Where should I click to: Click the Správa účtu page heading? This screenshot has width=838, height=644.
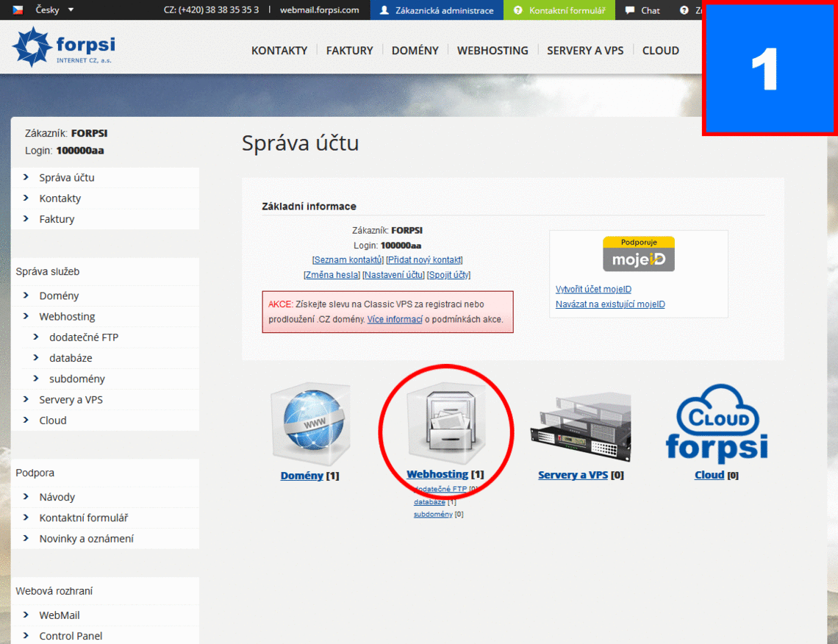click(x=300, y=143)
